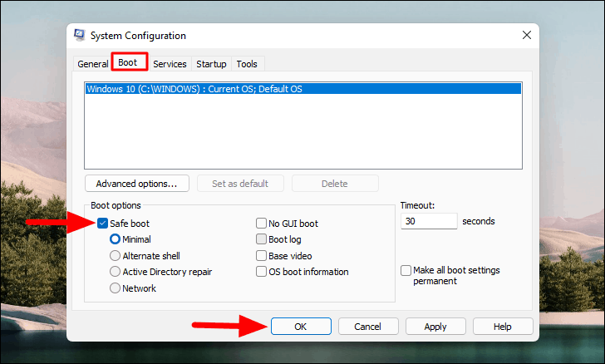Switch to the General tab
This screenshot has width=605, height=364.
point(92,64)
